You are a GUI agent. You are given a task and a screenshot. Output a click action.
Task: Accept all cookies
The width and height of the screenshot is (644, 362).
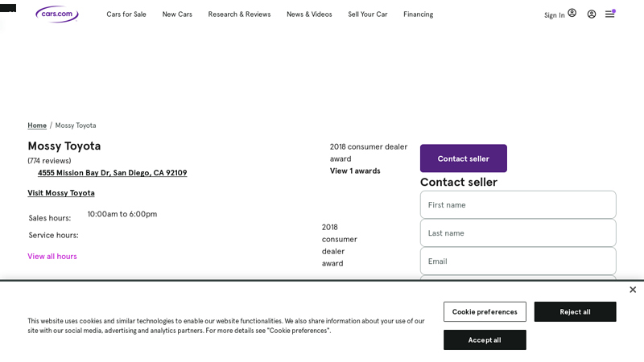[x=485, y=339]
